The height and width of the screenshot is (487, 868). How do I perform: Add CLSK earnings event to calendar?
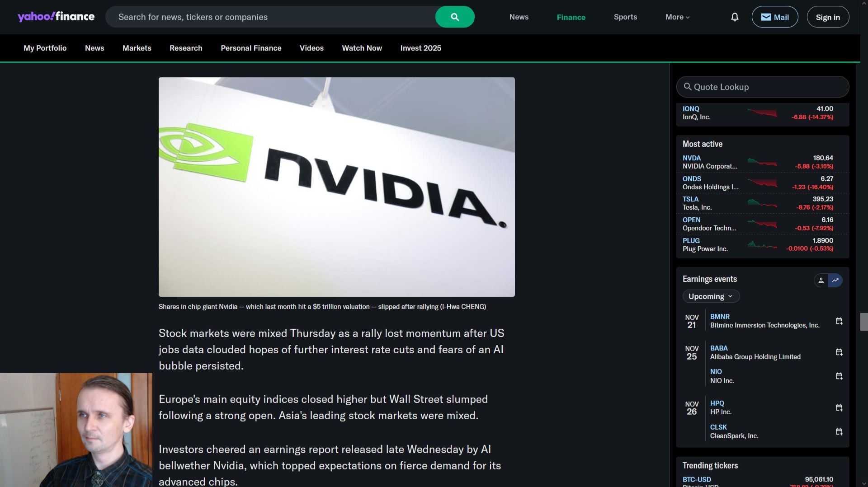(839, 431)
